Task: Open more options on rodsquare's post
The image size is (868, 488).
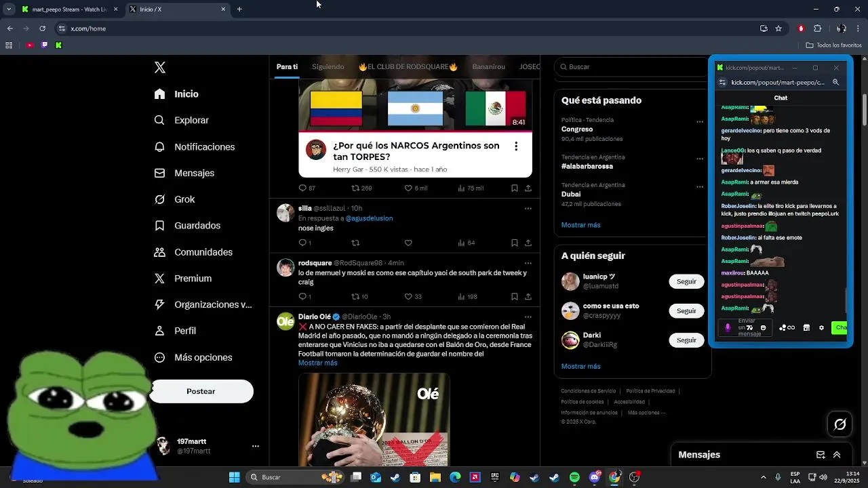Action: pos(528,263)
